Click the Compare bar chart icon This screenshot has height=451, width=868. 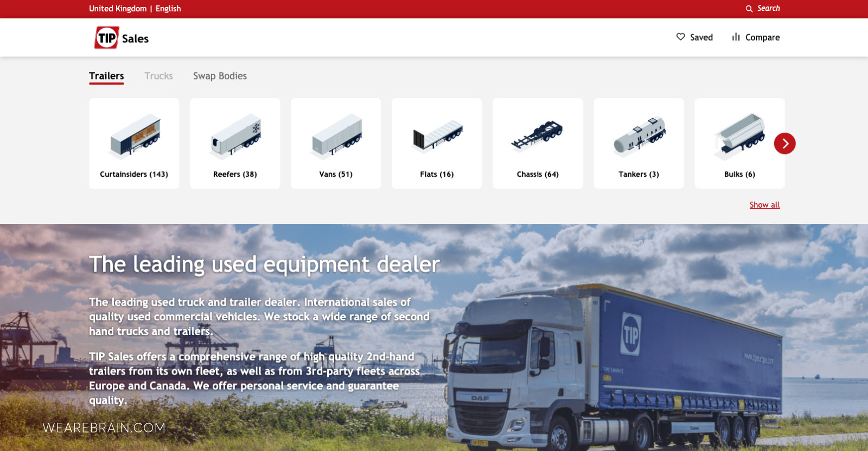pos(736,37)
